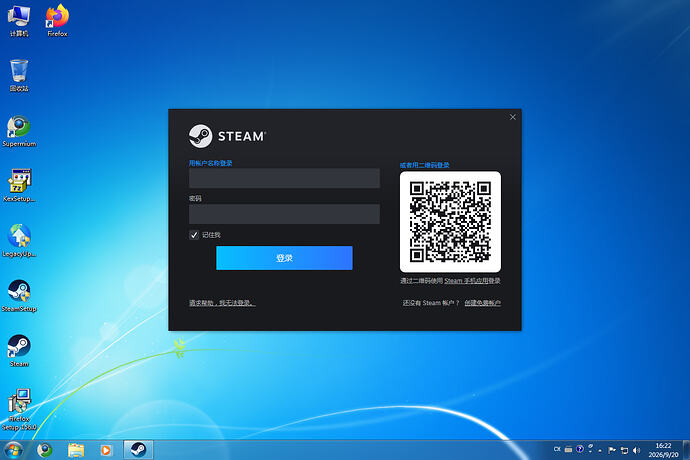Viewport: 690px width, 460px height.
Task: Click the 用帐户名称登录 label
Action: [x=210, y=163]
